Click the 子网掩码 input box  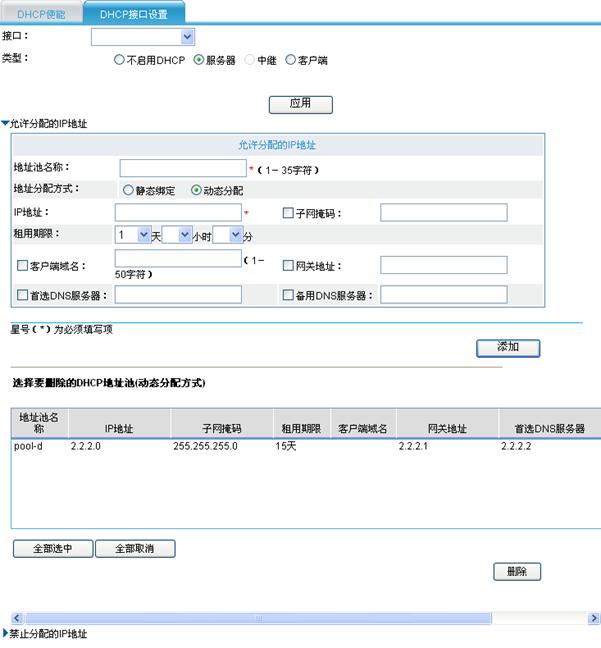pos(444,212)
